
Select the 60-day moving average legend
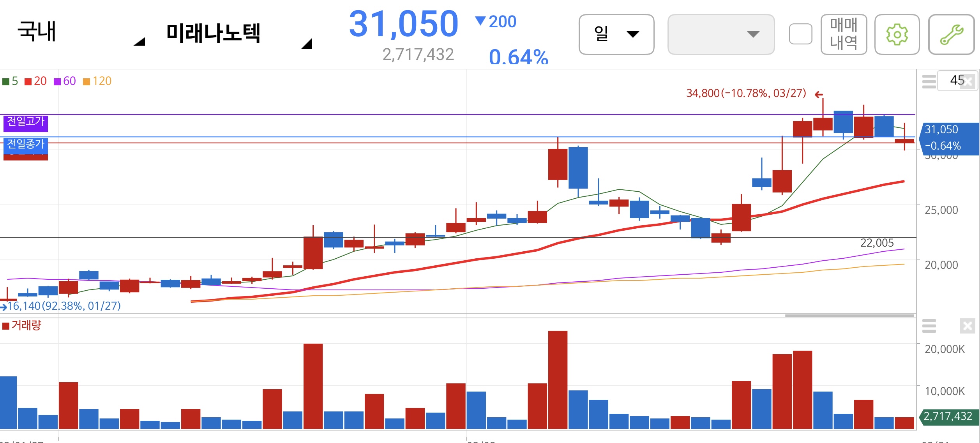point(65,81)
